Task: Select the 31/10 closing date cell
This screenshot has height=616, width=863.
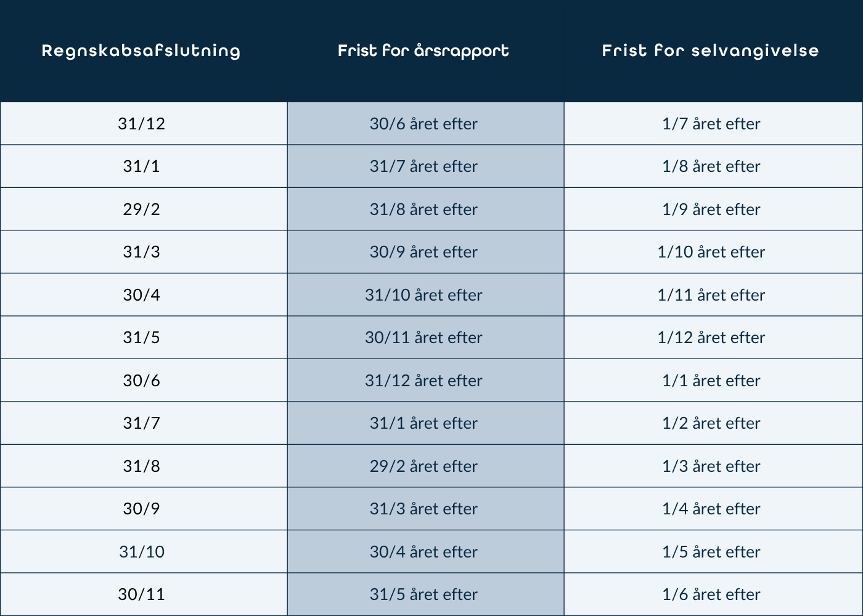Action: [x=142, y=552]
